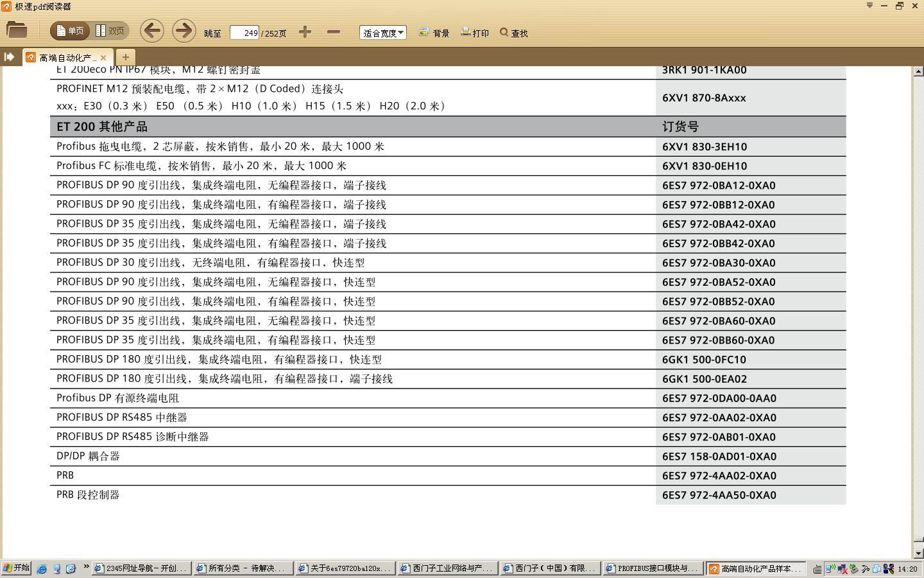Image resolution: width=924 pixels, height=578 pixels.
Task: Click order number 6ES7 972-0BA12-0XA0
Action: [719, 185]
